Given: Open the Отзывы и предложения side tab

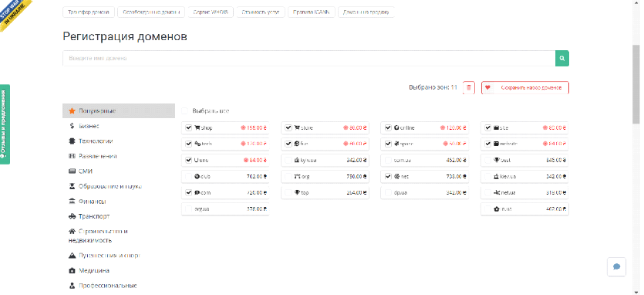Looking at the screenshot, I should pos(5,124).
